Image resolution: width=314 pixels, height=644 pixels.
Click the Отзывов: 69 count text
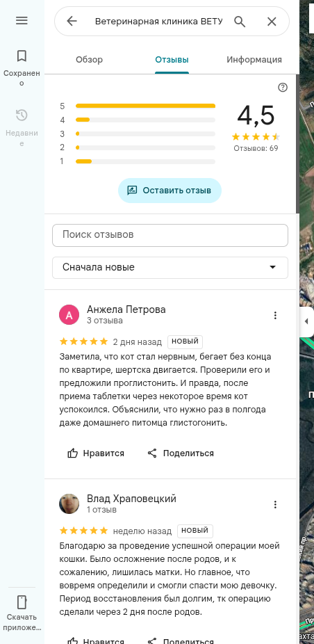[x=256, y=149]
